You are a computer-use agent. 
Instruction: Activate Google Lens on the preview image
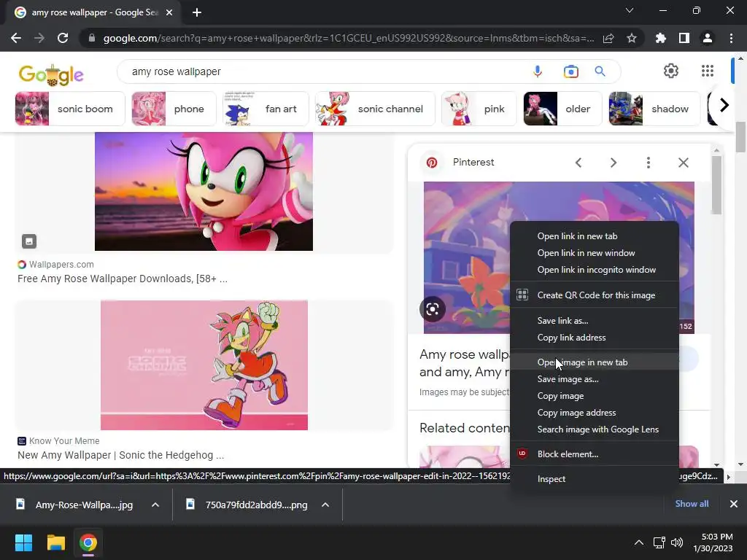point(433,309)
